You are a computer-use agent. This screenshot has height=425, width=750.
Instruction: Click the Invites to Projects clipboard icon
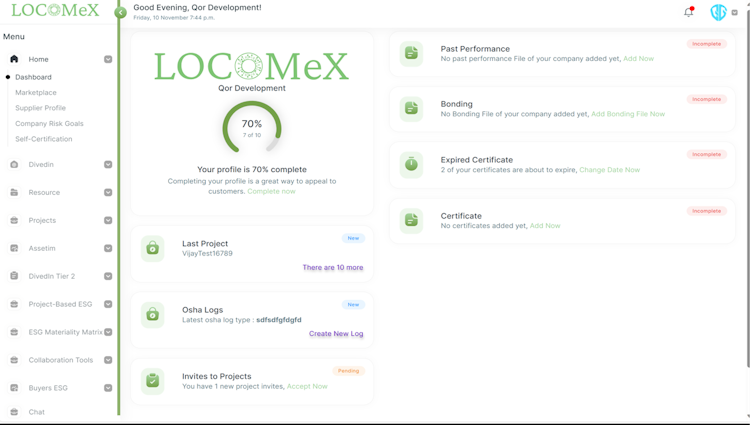click(153, 381)
